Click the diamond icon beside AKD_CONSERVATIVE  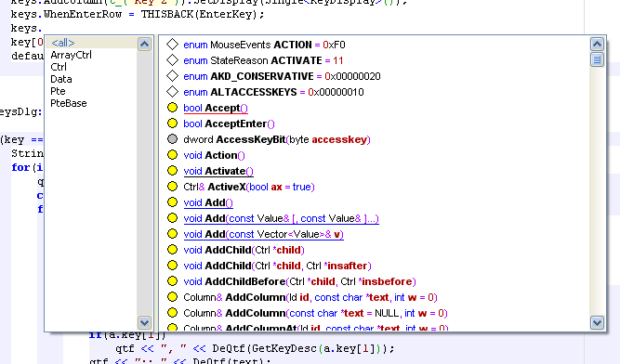coord(172,76)
